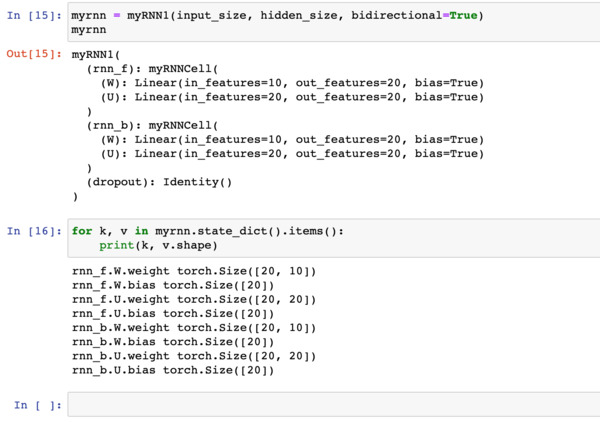600x423 pixels.
Task: Click the '(rnn_f): myRNNCell(' output line
Action: 152,69
